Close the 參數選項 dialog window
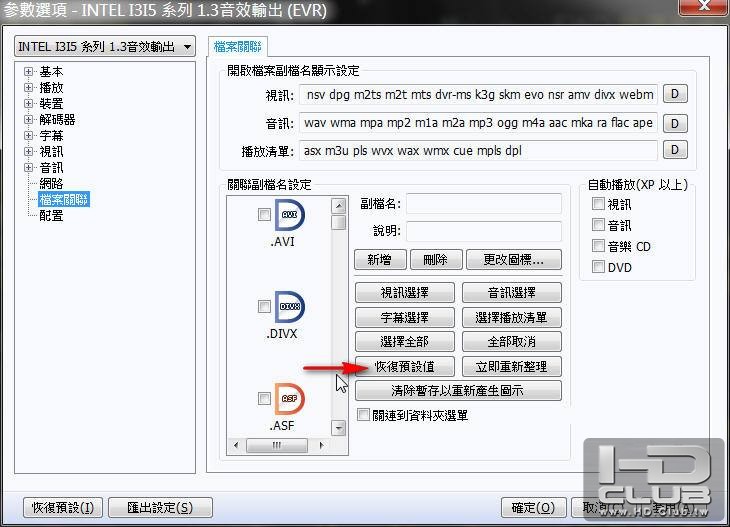Viewport: 730px width, 527px height. [704, 7]
